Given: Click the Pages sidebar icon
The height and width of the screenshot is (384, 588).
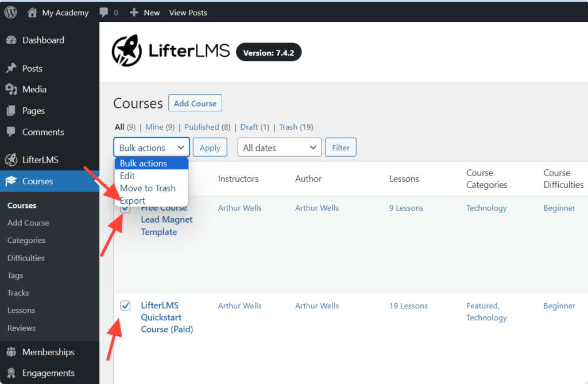Looking at the screenshot, I should pos(13,110).
